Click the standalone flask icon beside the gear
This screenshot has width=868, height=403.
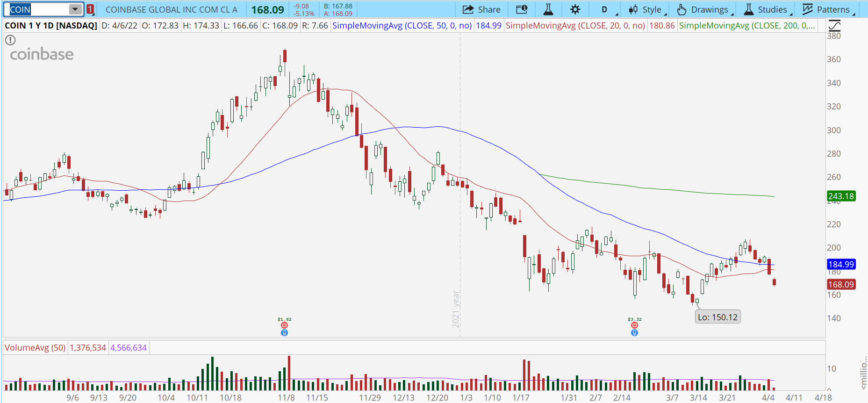coord(548,9)
